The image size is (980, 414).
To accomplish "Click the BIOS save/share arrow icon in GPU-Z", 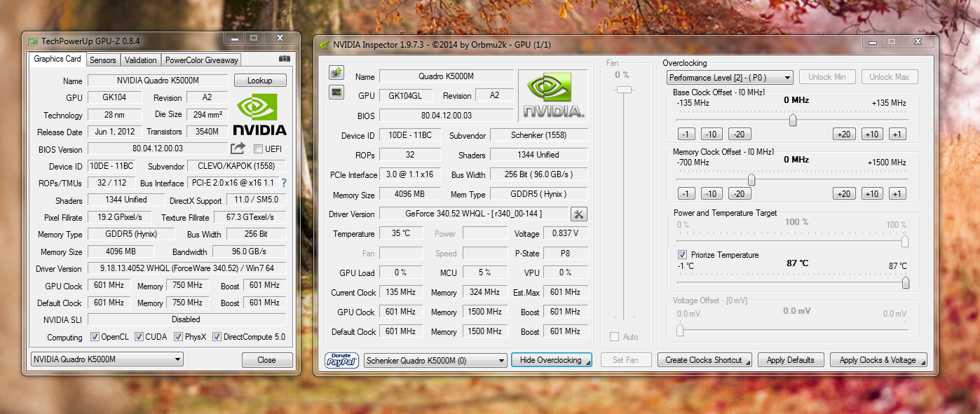I will coord(238,149).
